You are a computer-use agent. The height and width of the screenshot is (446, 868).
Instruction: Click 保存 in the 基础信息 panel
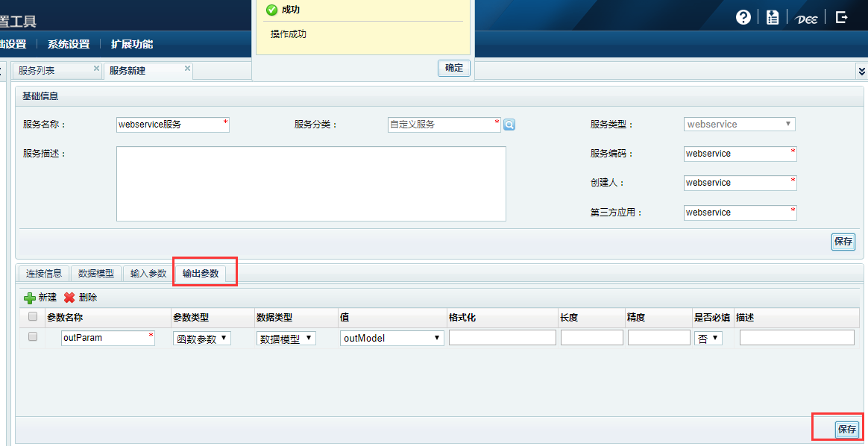tap(843, 242)
